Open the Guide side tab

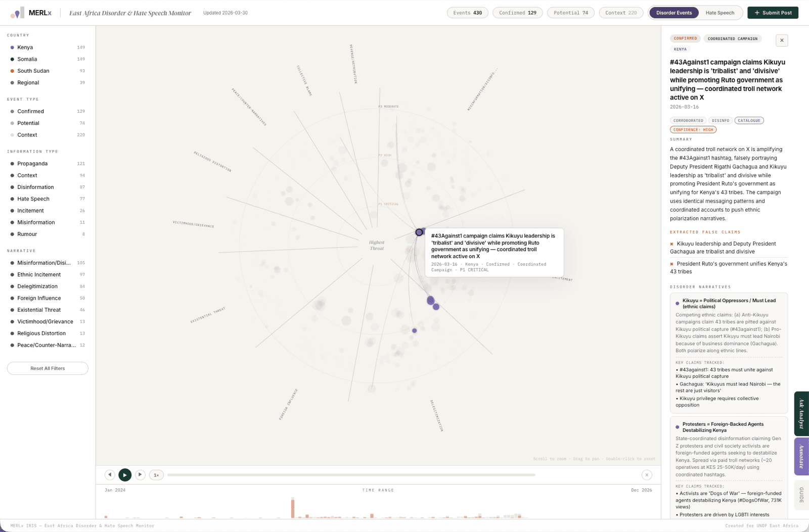[x=801, y=495]
